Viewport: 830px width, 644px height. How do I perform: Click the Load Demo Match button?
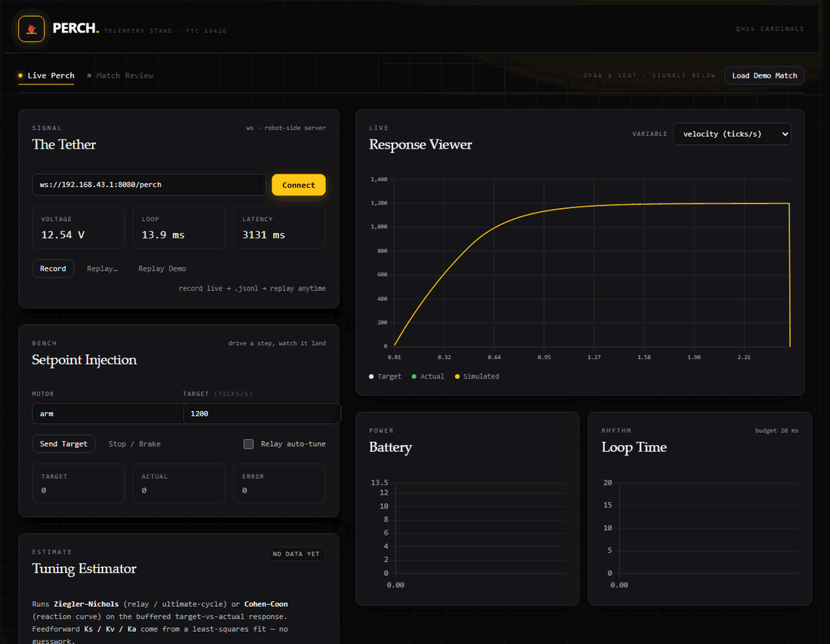764,75
